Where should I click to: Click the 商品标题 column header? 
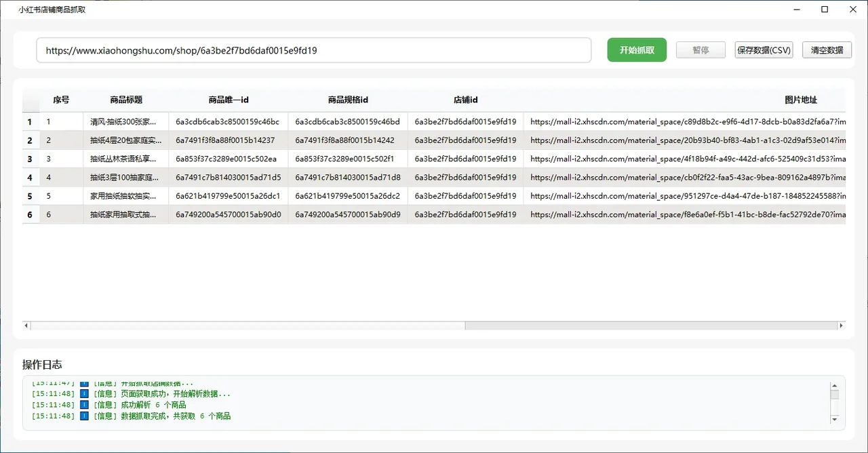click(126, 100)
